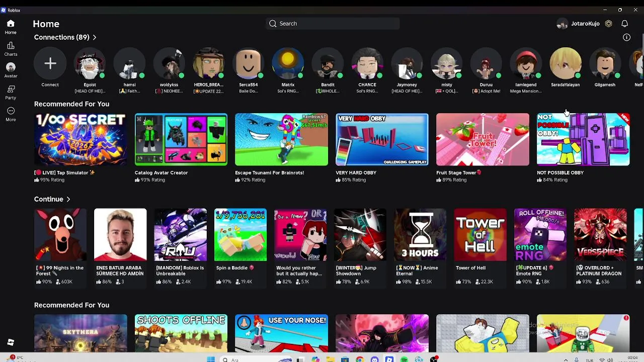Open Jaymoney's profile avatar

coord(407,63)
